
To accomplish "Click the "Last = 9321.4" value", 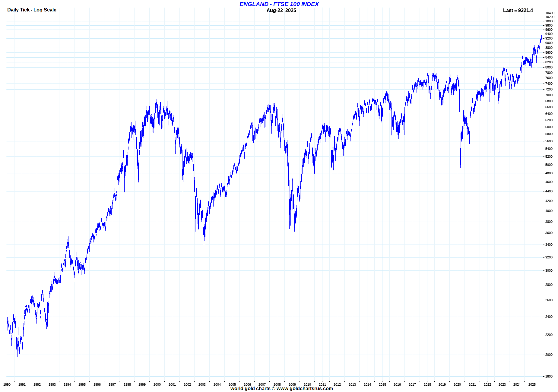I will click(518, 11).
